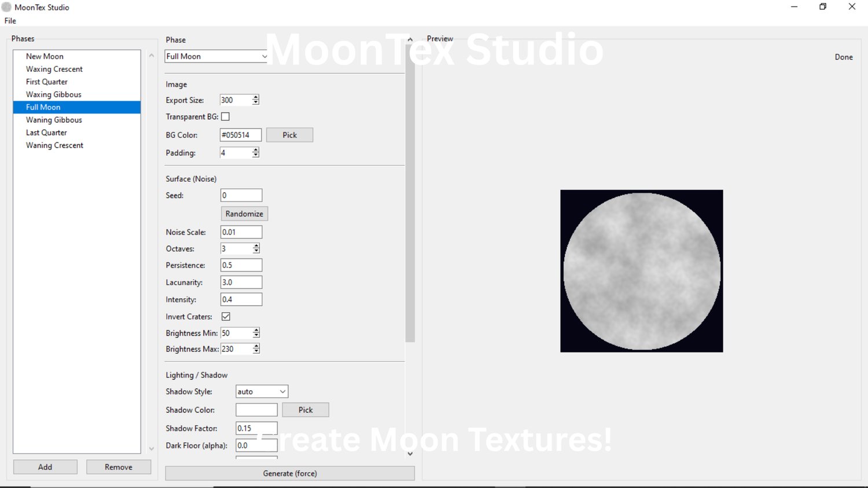Pick a background color with Pick button

click(290, 135)
